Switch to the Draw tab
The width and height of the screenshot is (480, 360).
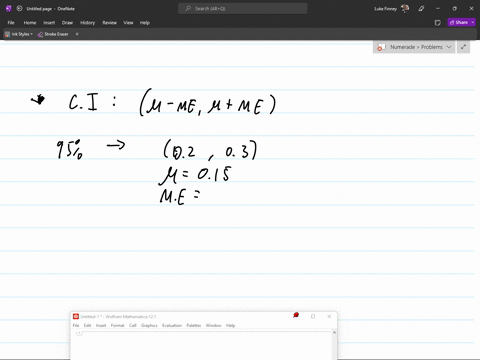click(67, 23)
